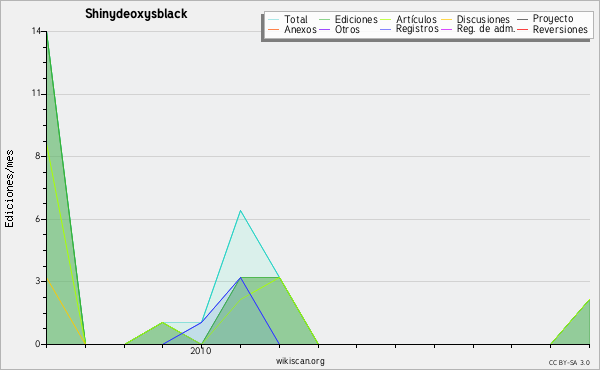Click the CC BY-SA 3.0 license text

(569, 362)
